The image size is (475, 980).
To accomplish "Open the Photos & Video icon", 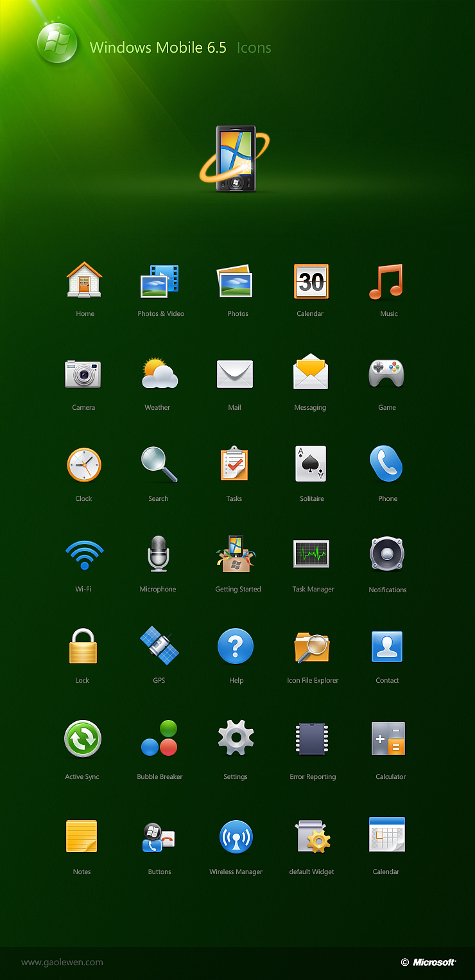I will click(x=160, y=281).
